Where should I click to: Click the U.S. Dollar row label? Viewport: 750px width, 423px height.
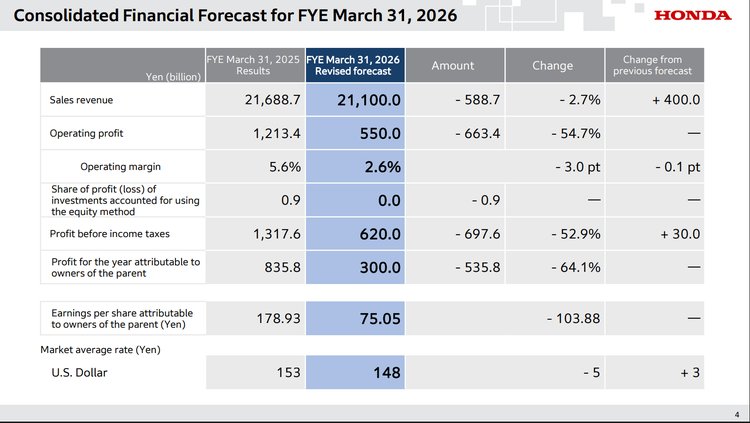[x=81, y=373]
